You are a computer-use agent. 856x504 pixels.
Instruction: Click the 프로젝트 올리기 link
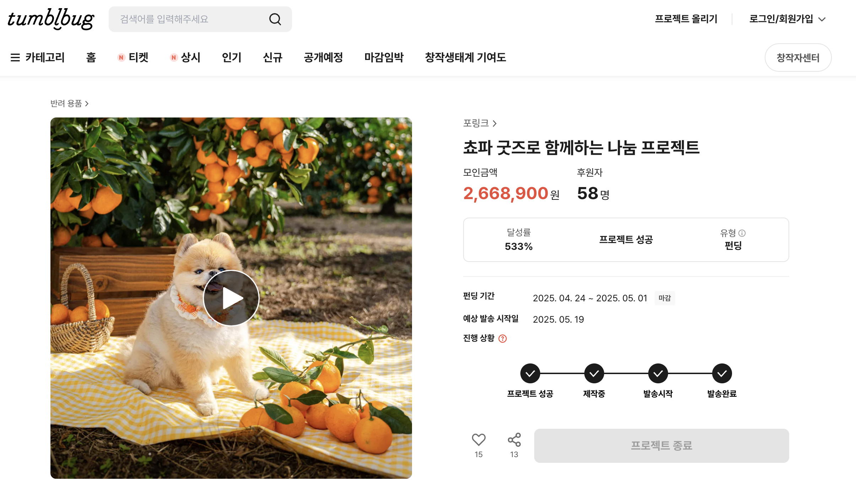coord(686,19)
